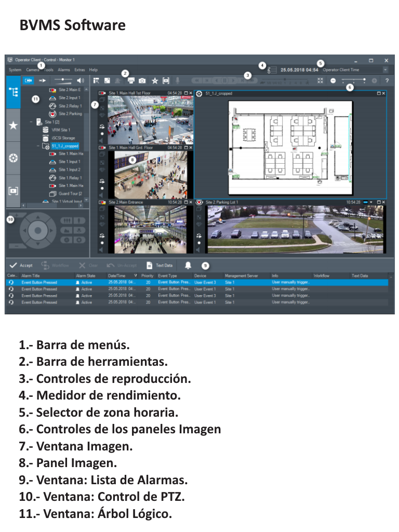Click the question mark help icon
This screenshot has width=399, height=532.
tap(387, 81)
